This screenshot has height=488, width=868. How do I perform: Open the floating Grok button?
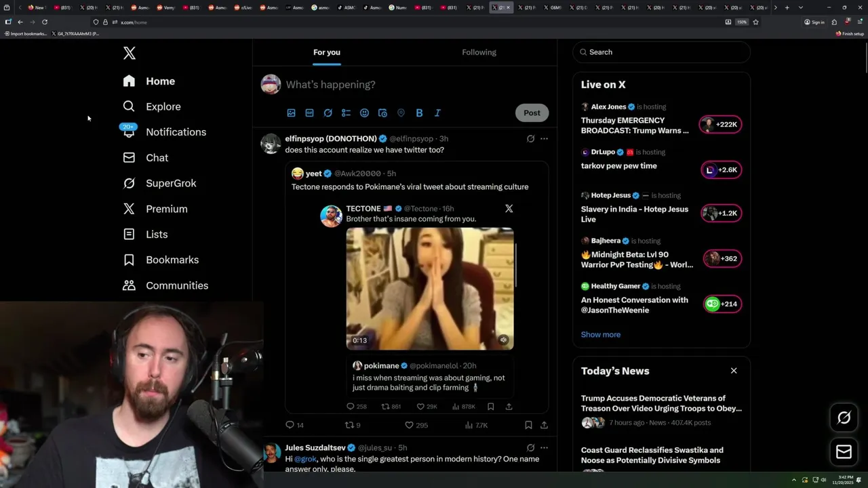click(844, 418)
